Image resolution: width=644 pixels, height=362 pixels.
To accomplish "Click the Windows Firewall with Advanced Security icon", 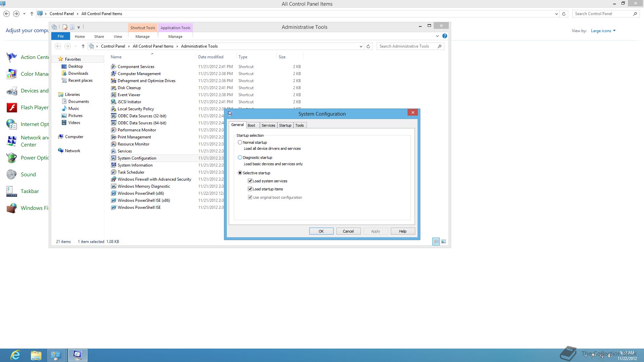I will [113, 179].
